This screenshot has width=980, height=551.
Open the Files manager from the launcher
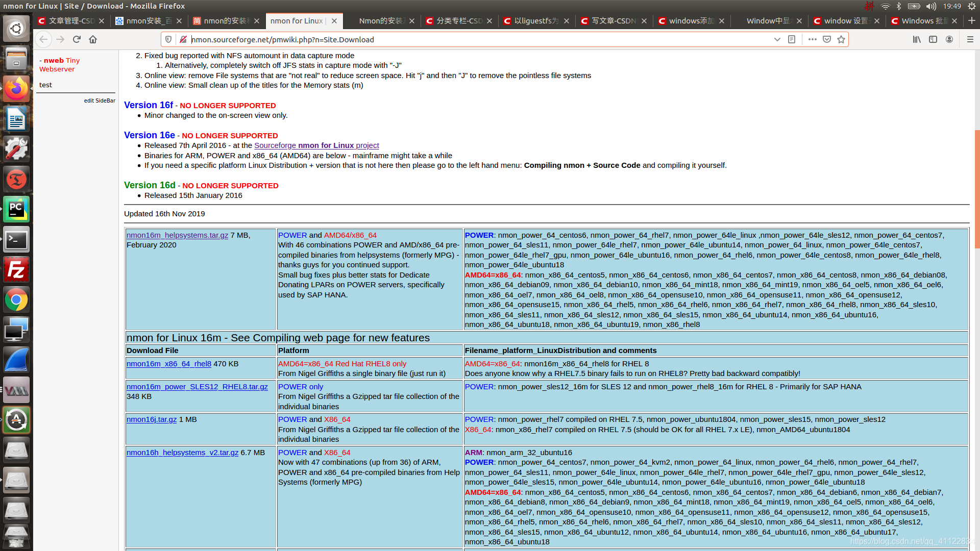[x=16, y=59]
